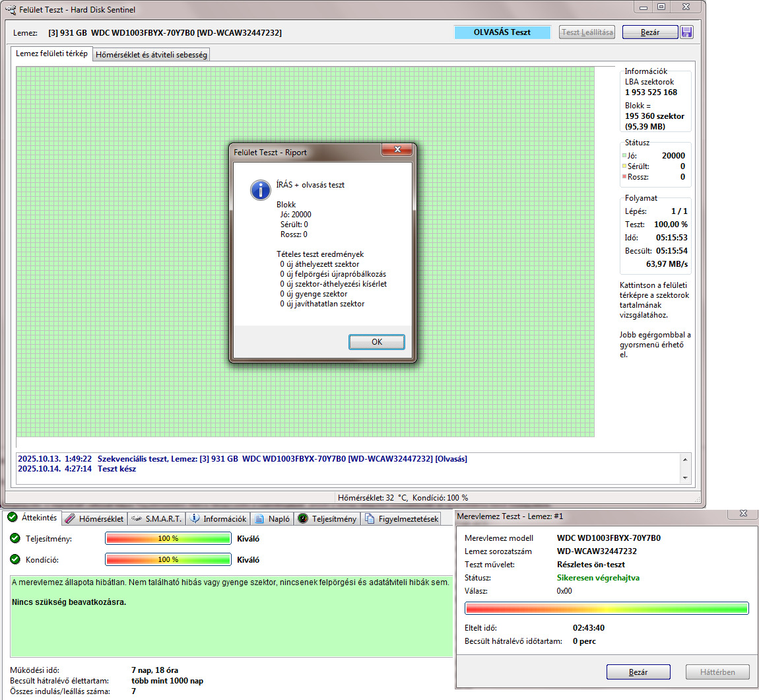Click the Szekvenciális teszt log entry
The image size is (759, 700).
[242, 459]
